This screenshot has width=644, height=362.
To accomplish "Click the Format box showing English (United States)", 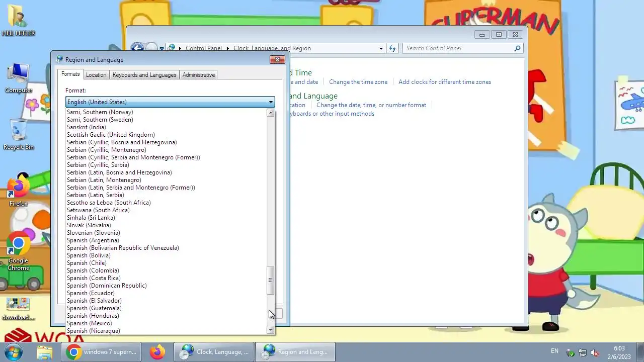I will [170, 102].
